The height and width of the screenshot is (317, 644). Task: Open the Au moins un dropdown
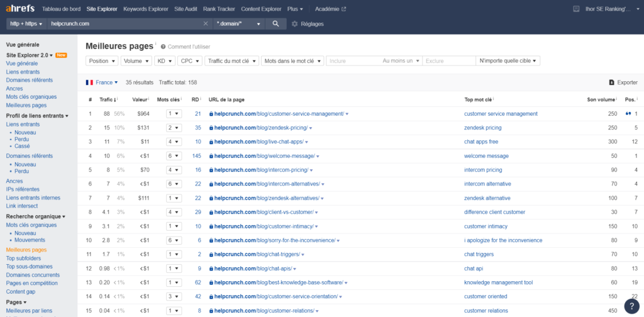point(401,61)
